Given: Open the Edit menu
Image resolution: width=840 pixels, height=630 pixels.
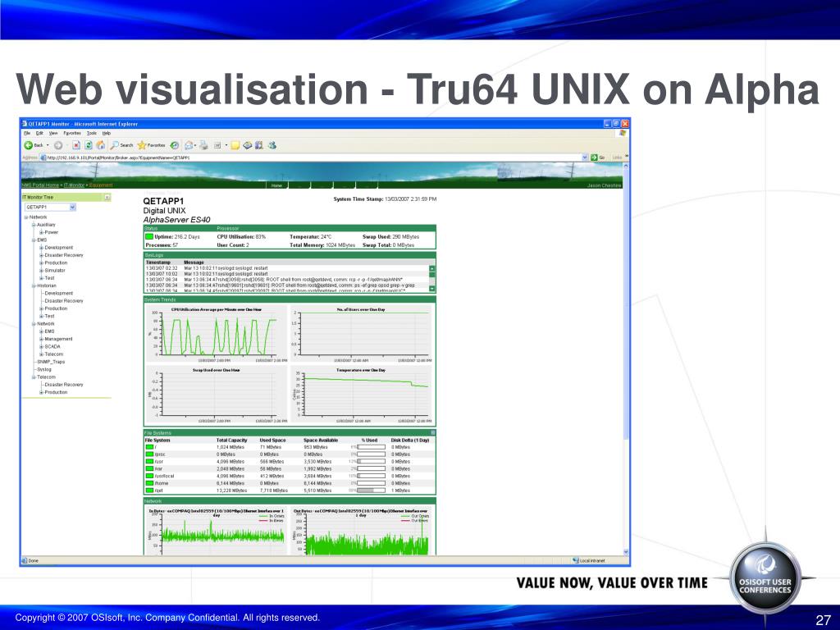Looking at the screenshot, I should 39,133.
